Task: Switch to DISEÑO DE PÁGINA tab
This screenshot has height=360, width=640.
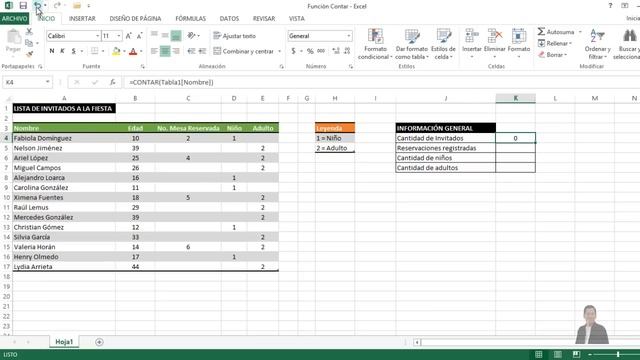Action: [135, 19]
